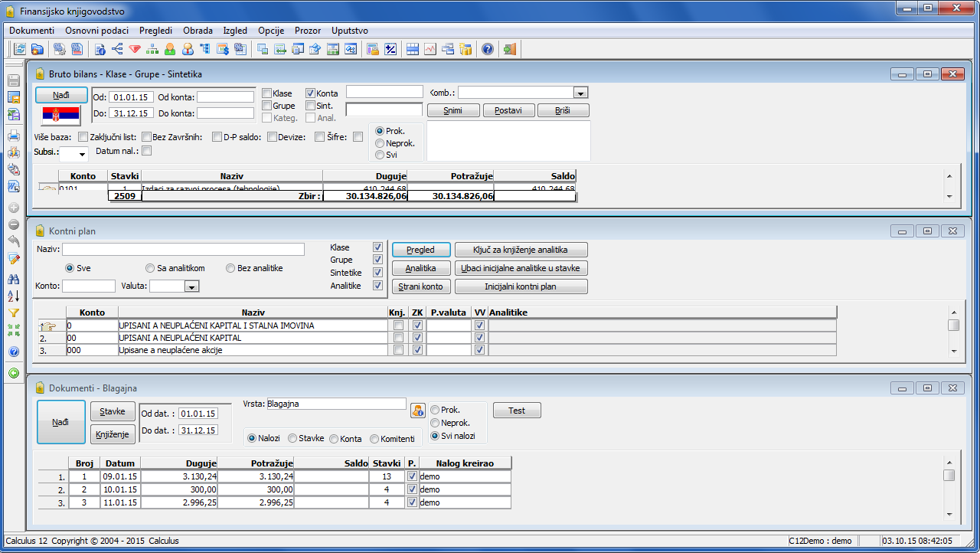Viewport: 980px width, 553px height.
Task: Open the Obrada menu
Action: pos(198,31)
